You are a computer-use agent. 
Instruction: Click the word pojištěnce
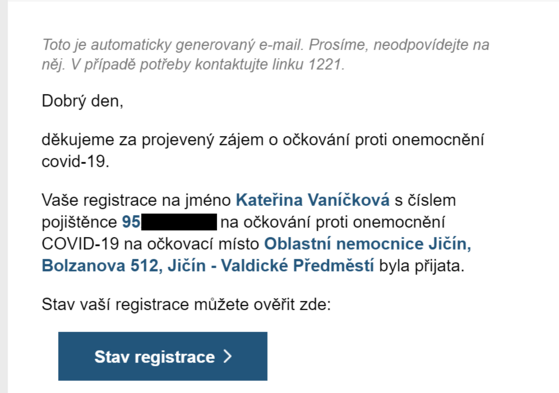(79, 223)
